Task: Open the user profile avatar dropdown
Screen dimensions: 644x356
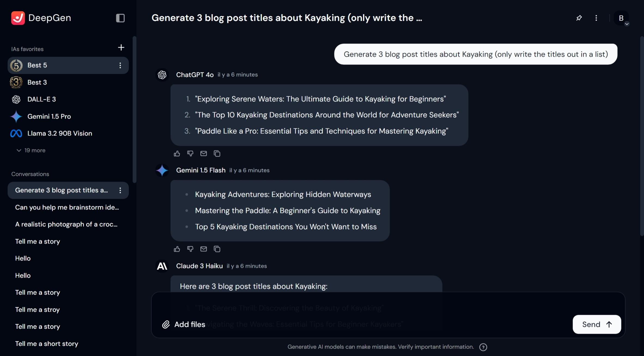Action: (x=621, y=18)
